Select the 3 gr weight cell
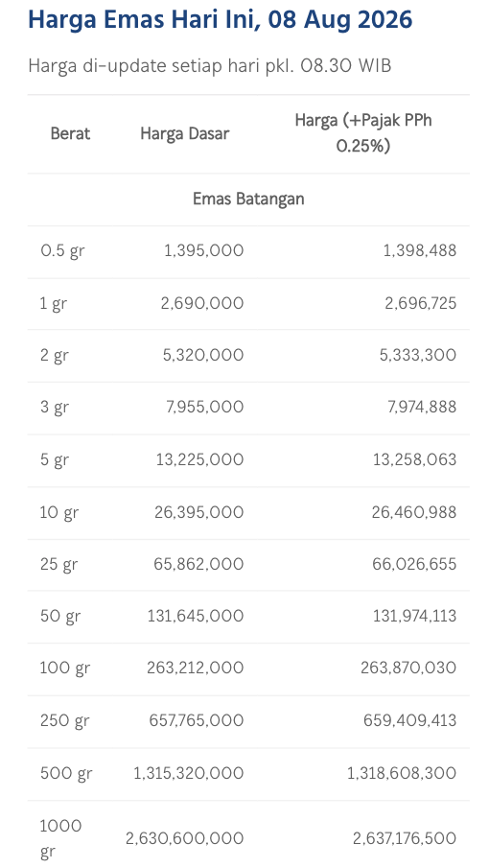 tap(55, 408)
